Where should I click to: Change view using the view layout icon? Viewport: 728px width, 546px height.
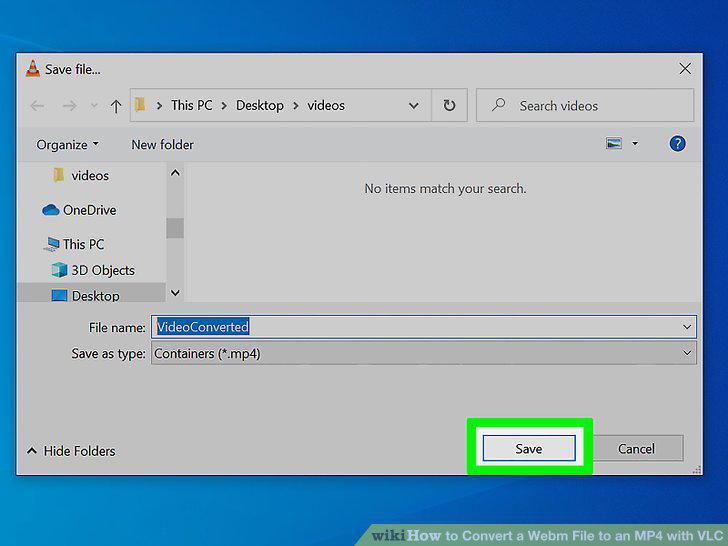pyautogui.click(x=614, y=143)
